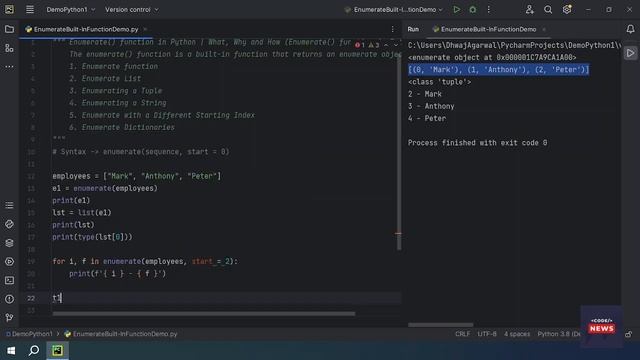Open Windows taskbar search
The height and width of the screenshot is (360, 640).
click(x=34, y=351)
